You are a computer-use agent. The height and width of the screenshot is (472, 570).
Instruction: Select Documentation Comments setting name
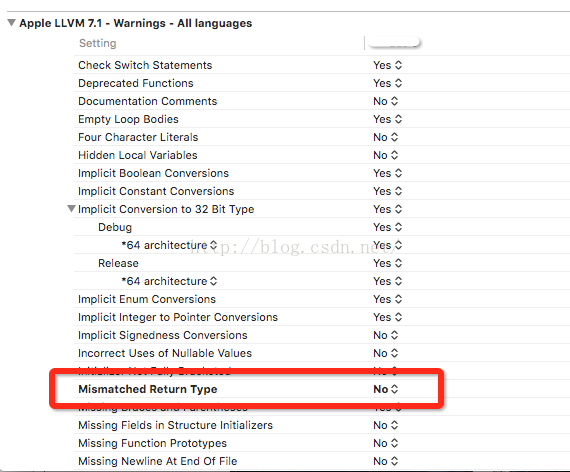(x=148, y=101)
